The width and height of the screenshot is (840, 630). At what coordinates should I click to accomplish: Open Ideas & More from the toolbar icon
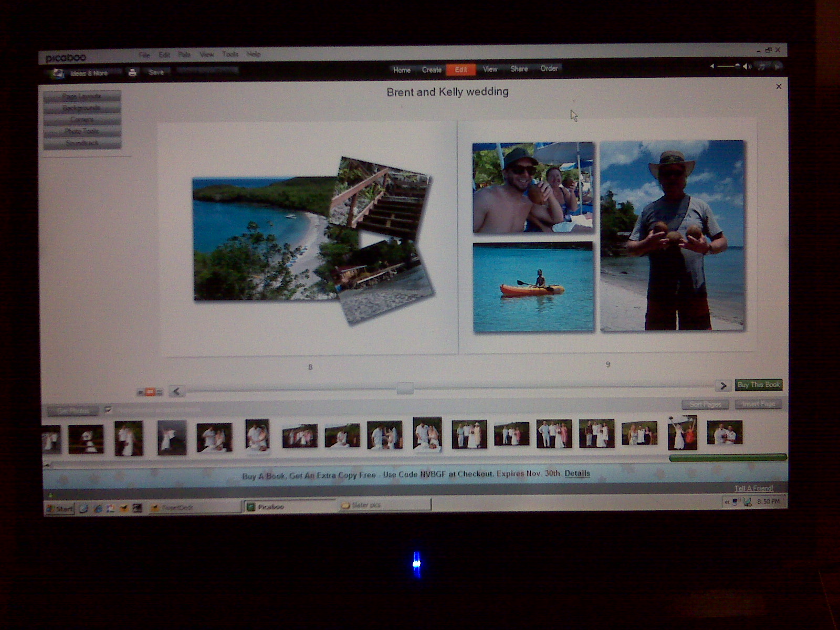pos(58,73)
